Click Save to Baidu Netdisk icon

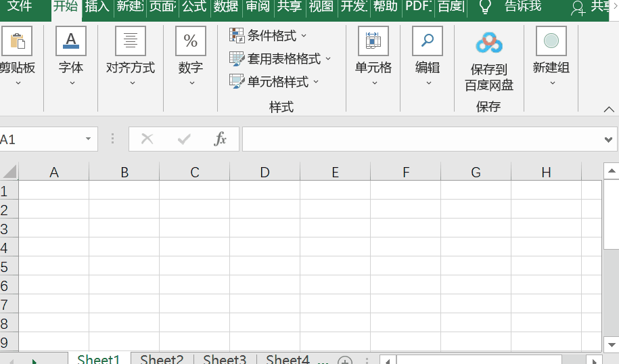(x=489, y=43)
